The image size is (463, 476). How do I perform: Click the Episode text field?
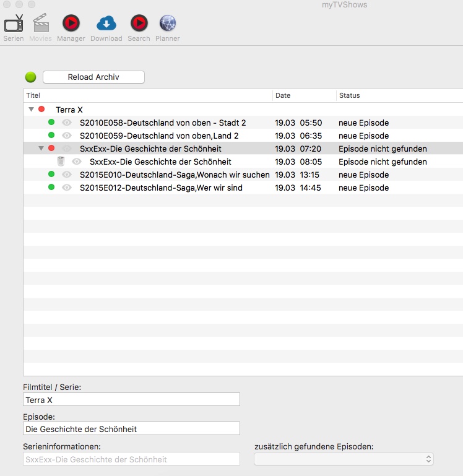131,428
